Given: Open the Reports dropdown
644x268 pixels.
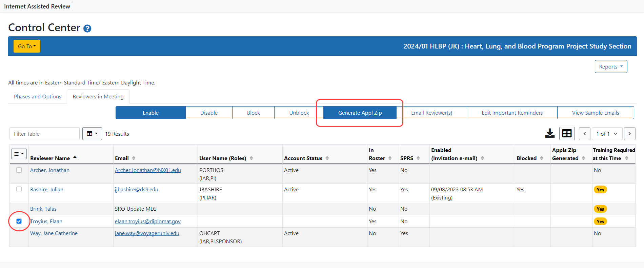Looking at the screenshot, I should (x=611, y=66).
